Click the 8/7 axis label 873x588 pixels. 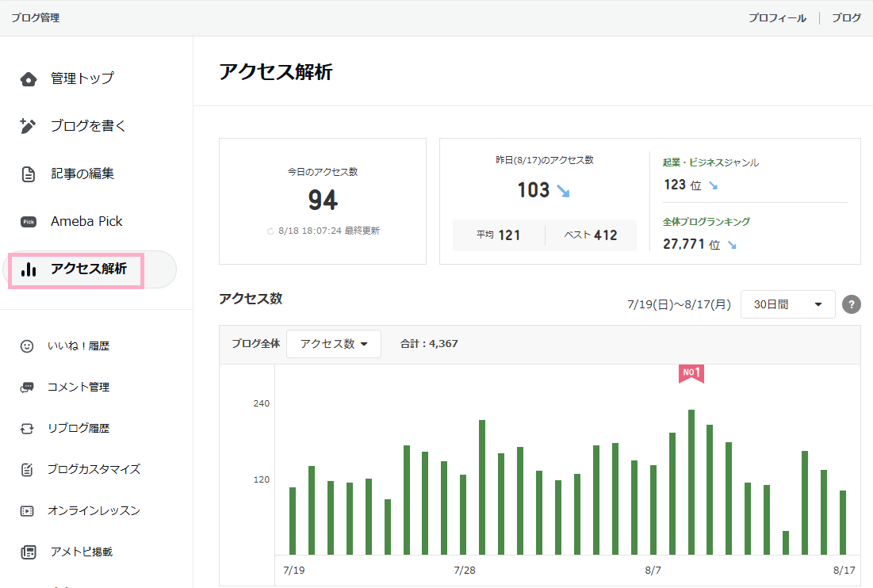click(653, 571)
